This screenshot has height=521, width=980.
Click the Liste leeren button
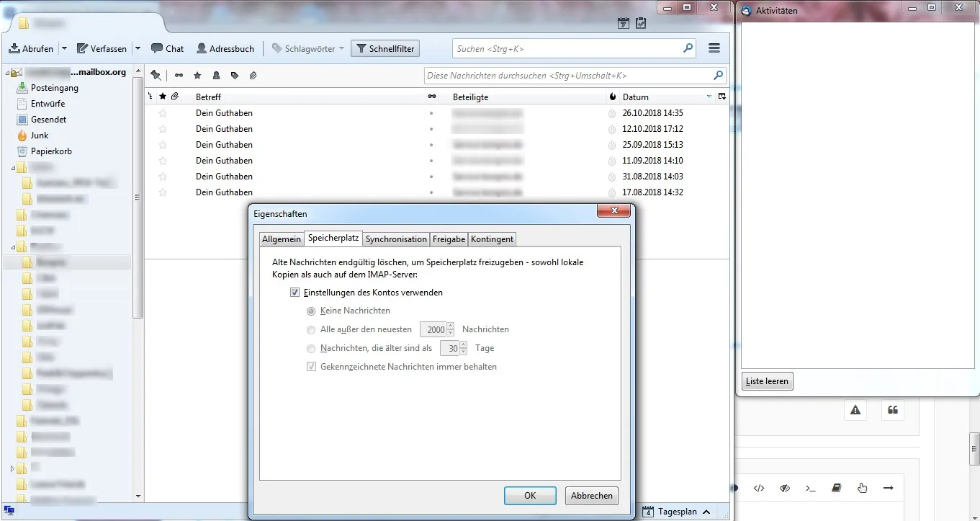coord(768,381)
